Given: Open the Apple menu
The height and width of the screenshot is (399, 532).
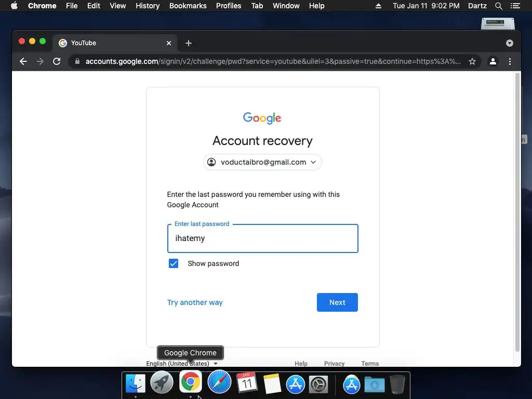Looking at the screenshot, I should 14,6.
